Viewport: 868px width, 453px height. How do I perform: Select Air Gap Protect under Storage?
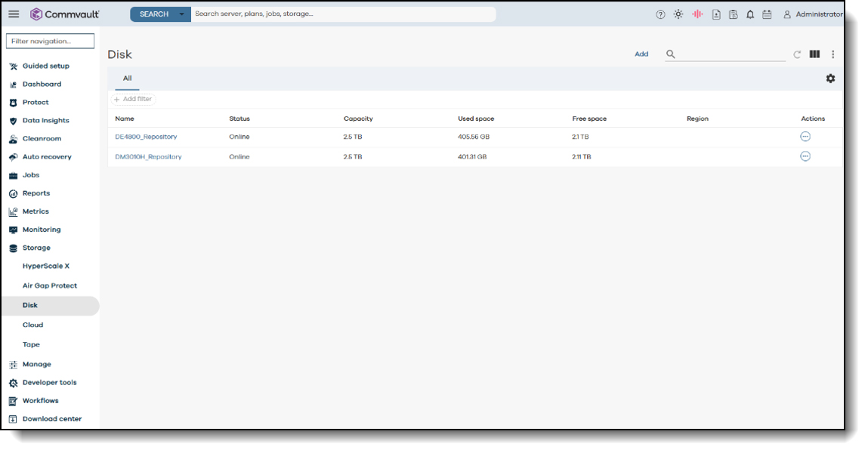(50, 286)
